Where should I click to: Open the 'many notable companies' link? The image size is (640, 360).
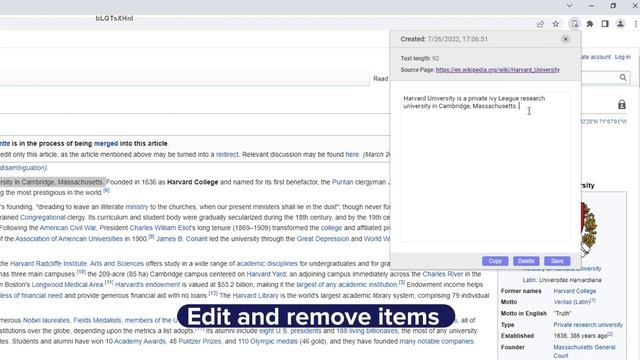coord(436,341)
